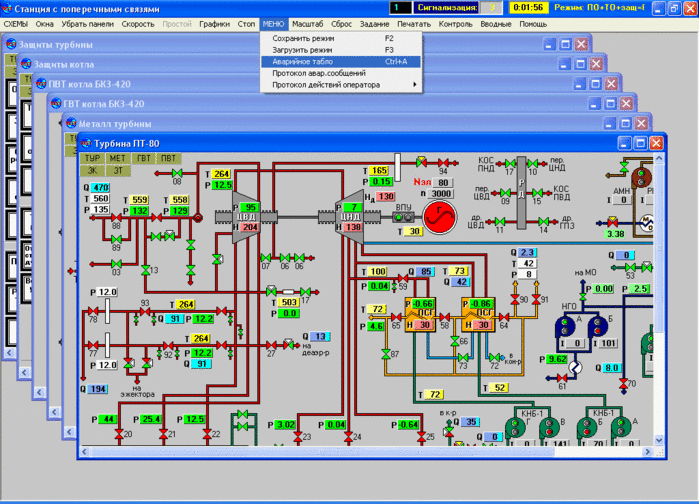699x504 pixels.
Task: Toggle the ВПУ turning gear indicator
Action: [404, 217]
